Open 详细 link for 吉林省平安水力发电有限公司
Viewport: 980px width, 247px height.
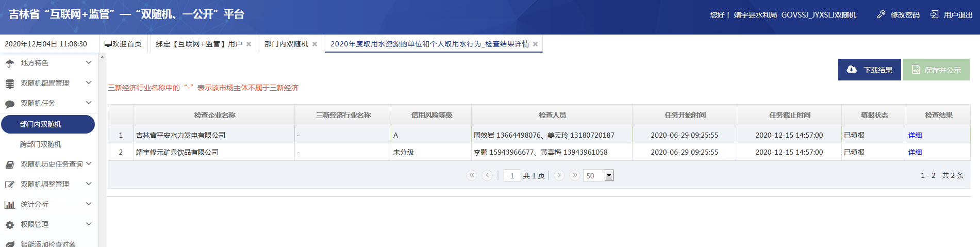click(x=915, y=135)
